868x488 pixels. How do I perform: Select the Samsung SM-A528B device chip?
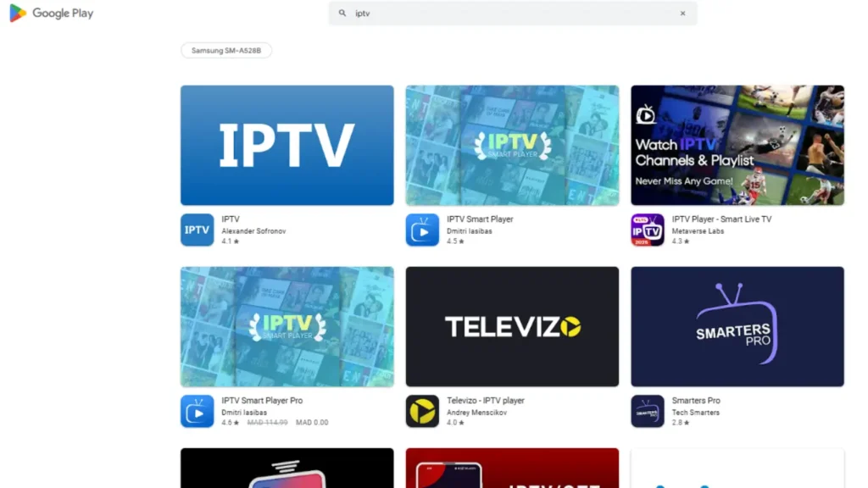click(x=225, y=51)
